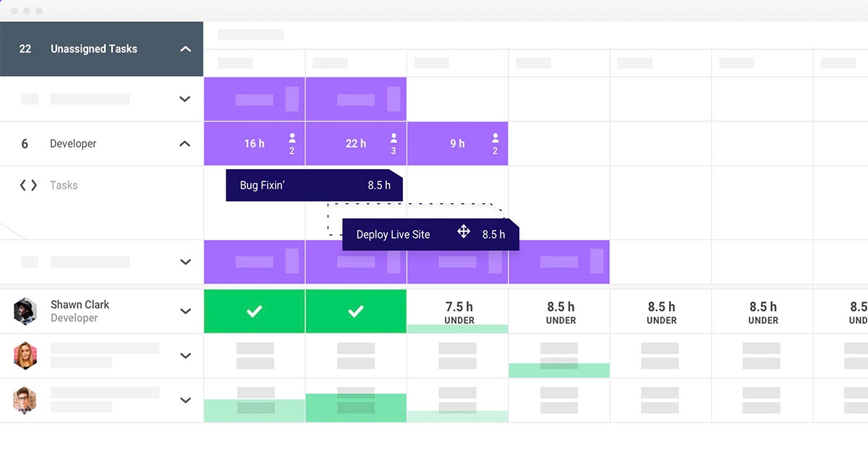Click the code brackets icon beside Tasks

click(27, 185)
